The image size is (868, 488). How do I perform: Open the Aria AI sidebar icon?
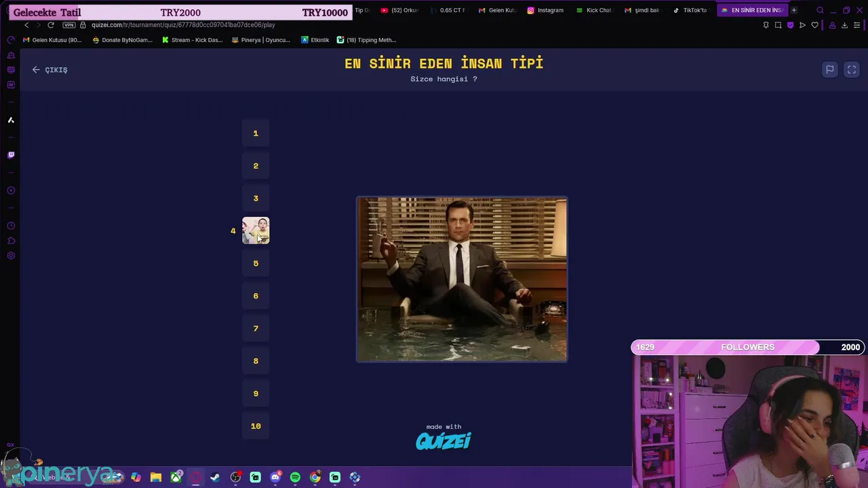pos(11,120)
